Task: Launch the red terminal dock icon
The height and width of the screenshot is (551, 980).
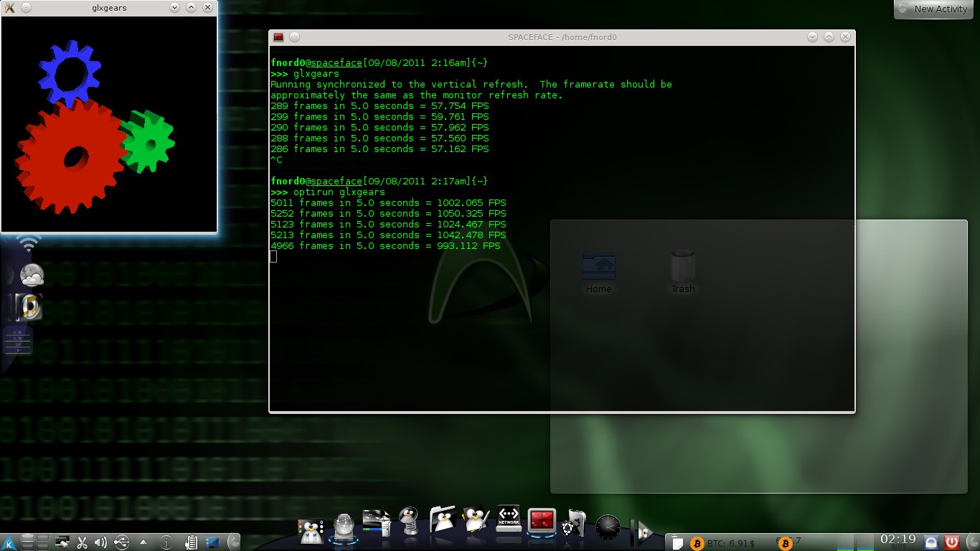Action: [x=542, y=522]
